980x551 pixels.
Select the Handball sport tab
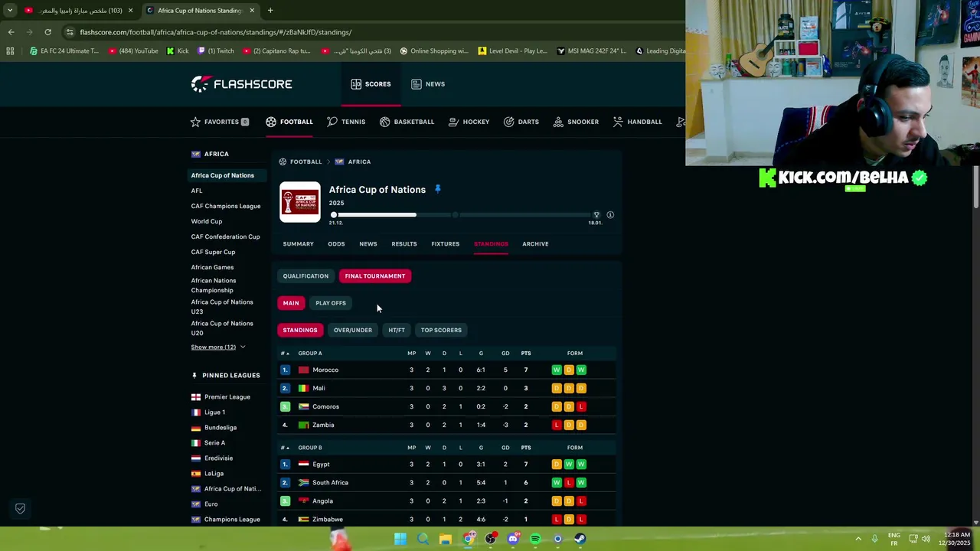(x=638, y=122)
